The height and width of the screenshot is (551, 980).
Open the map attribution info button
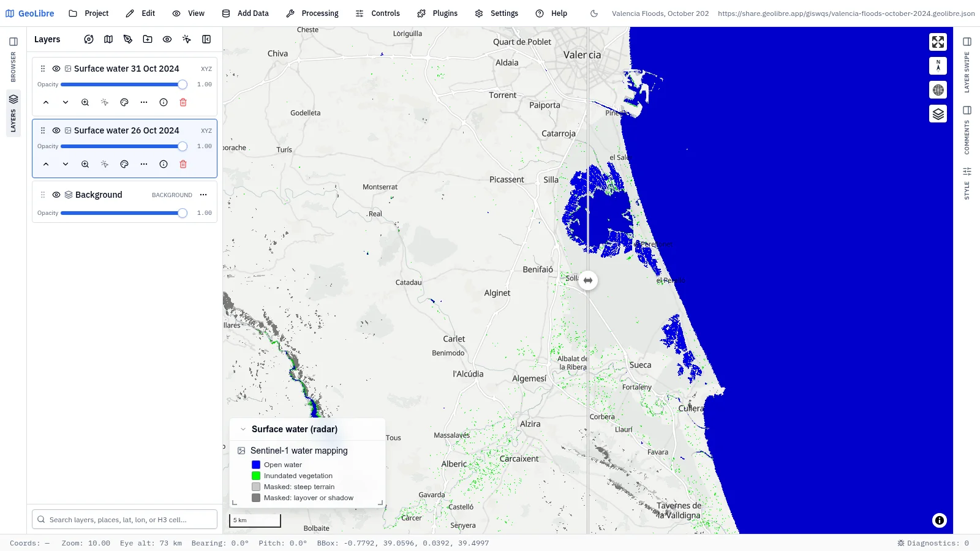[940, 520]
